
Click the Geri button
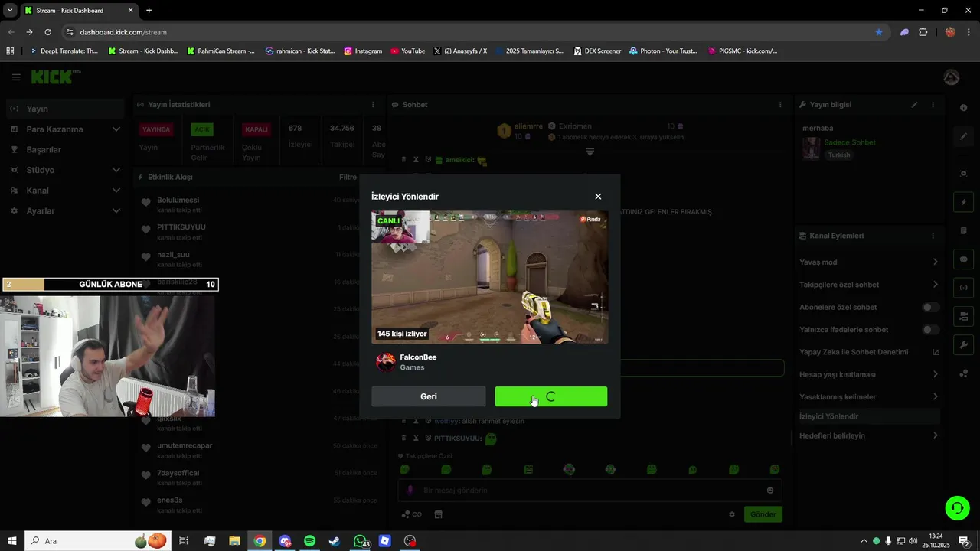(429, 396)
